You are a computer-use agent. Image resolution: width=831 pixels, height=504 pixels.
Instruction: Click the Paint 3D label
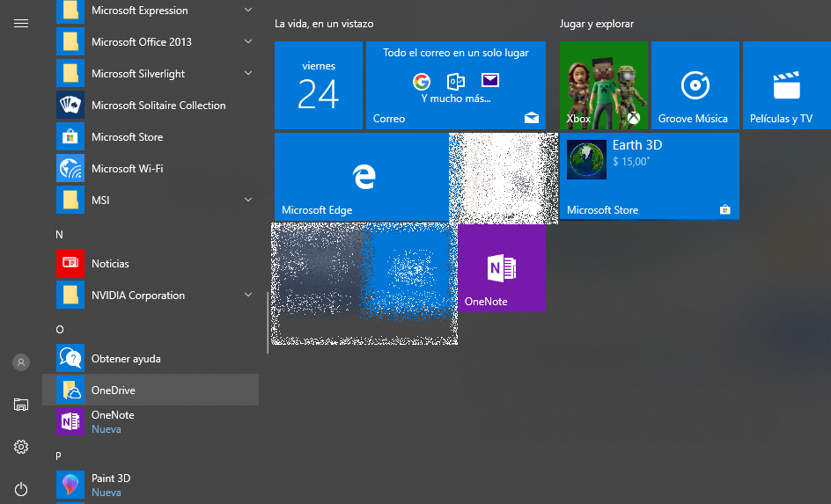tap(111, 478)
